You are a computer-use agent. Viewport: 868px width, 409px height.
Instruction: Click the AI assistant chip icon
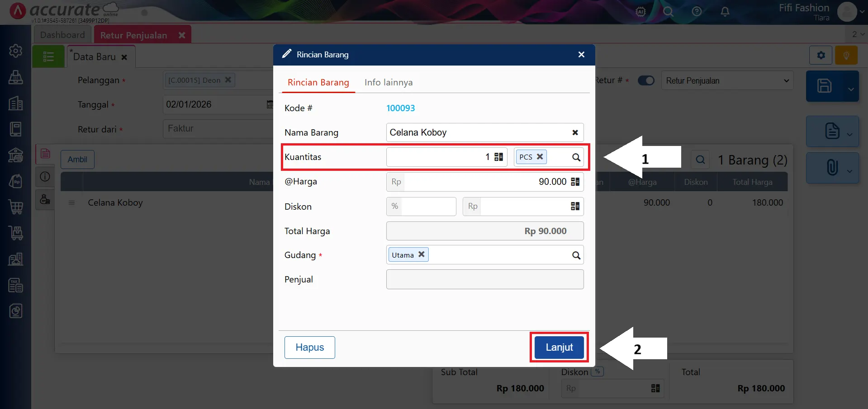pyautogui.click(x=640, y=12)
